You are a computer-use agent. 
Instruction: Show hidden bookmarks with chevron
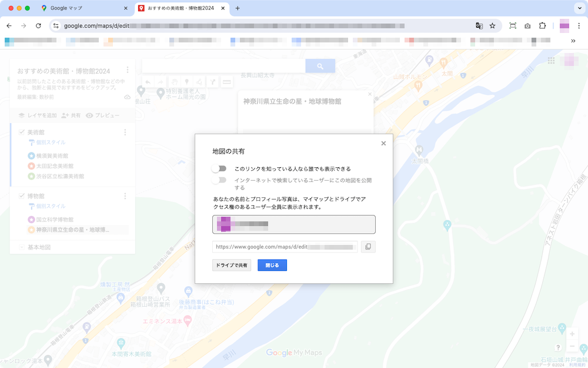click(x=573, y=41)
